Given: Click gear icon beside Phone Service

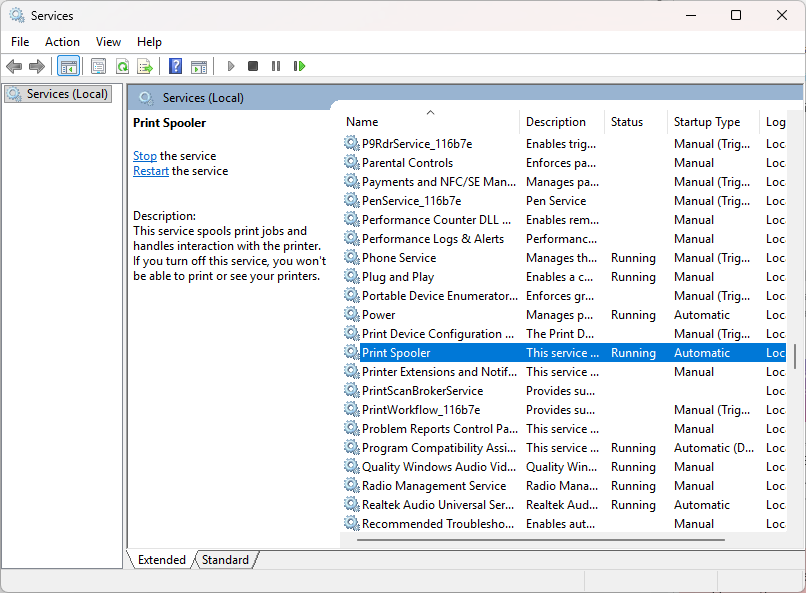Looking at the screenshot, I should (x=351, y=257).
